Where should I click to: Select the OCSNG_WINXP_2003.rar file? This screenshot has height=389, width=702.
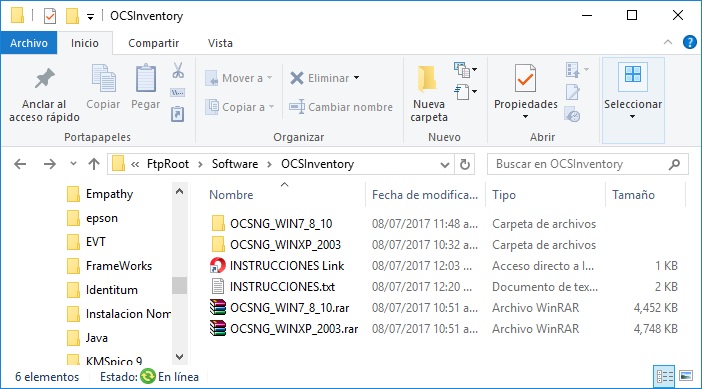[443, 329]
